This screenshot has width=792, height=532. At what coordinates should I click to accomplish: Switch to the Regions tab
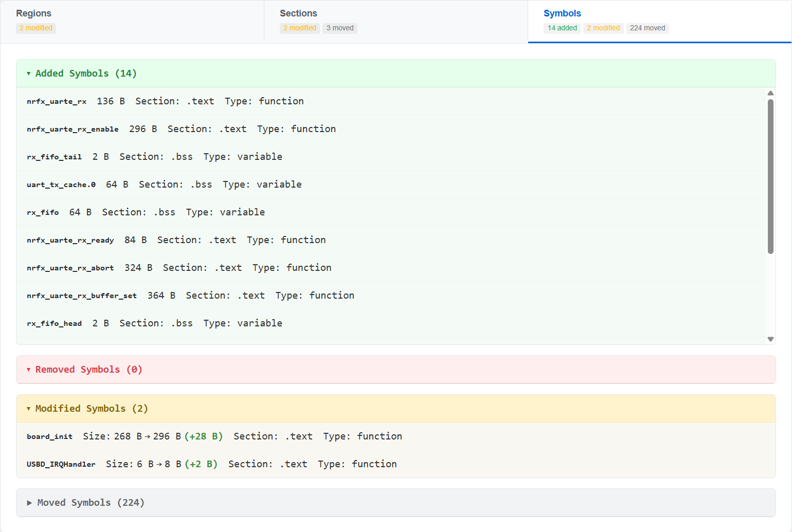pyautogui.click(x=132, y=22)
